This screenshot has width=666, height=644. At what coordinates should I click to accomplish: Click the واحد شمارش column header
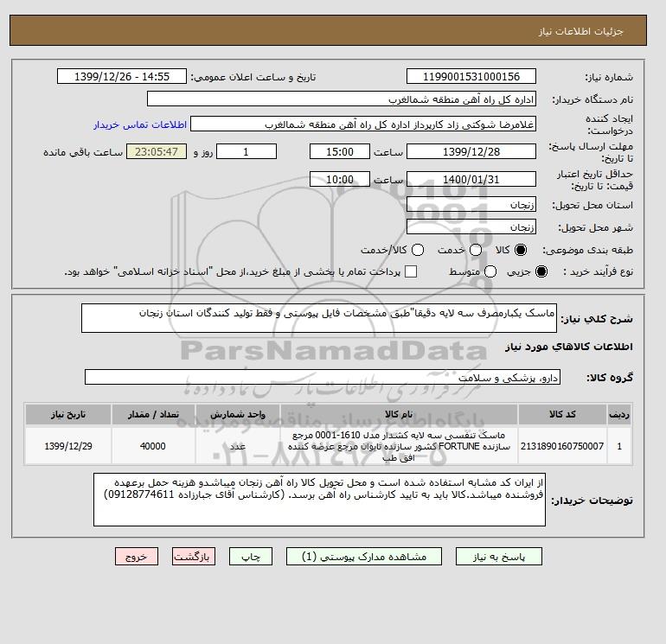(238, 414)
